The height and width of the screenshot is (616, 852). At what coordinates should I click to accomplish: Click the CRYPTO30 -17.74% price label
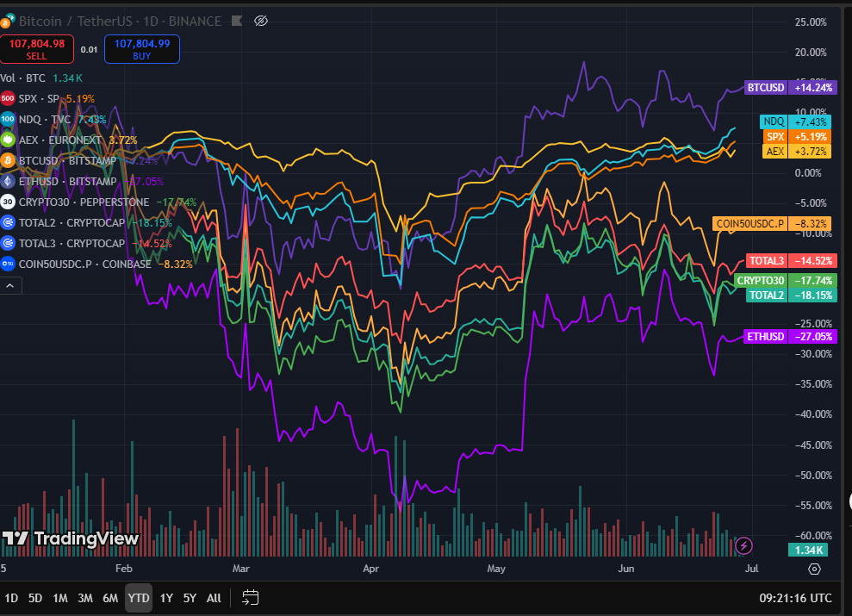click(785, 280)
